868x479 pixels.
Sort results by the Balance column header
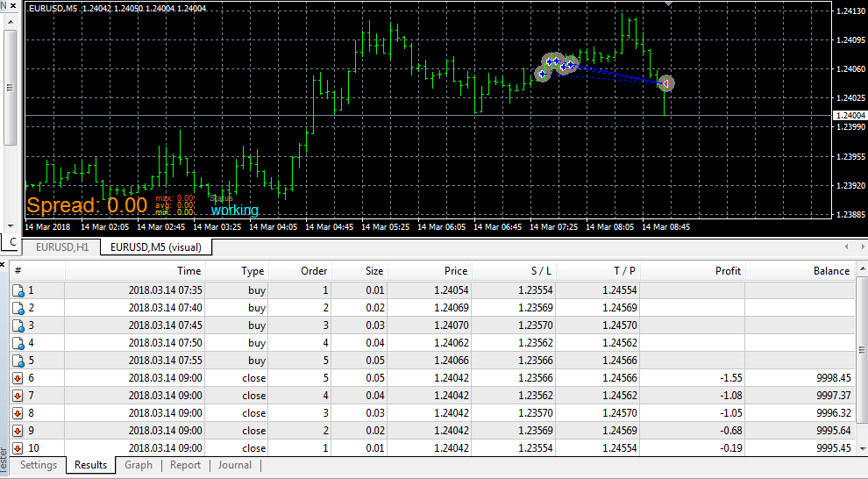[x=800, y=271]
